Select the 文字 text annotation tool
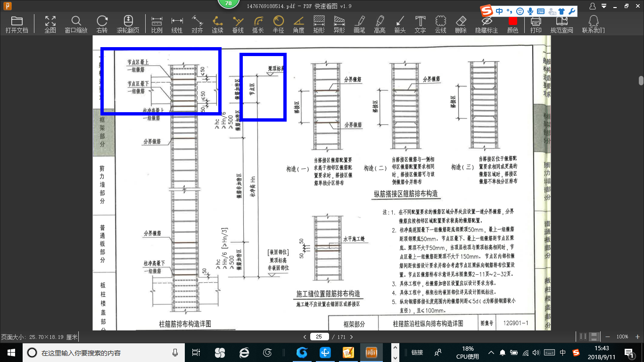644x362 pixels. click(420, 25)
